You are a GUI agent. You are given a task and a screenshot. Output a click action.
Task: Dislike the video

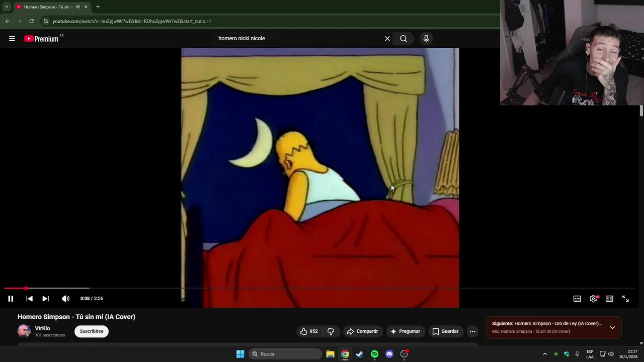(x=331, y=331)
